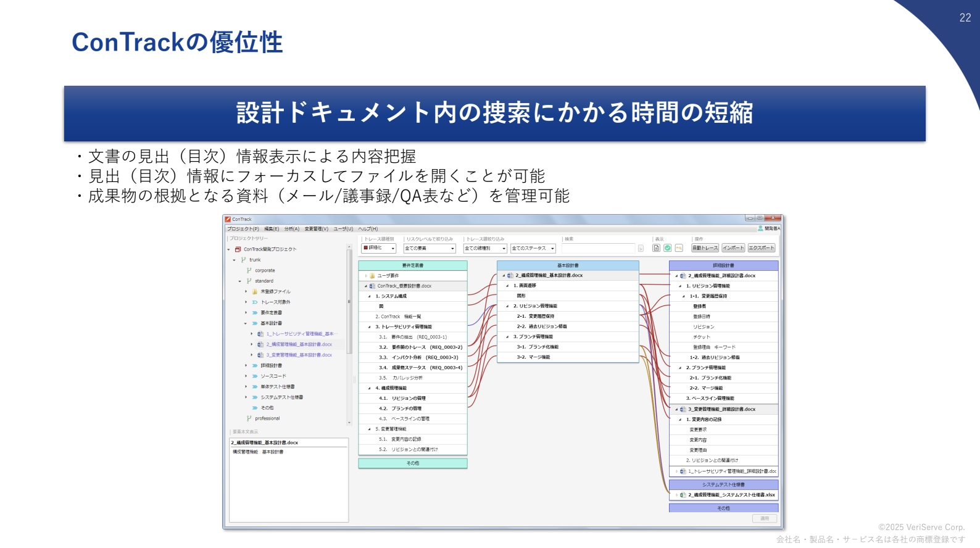Collapse the 基本設計書 node in project tree
Image resolution: width=980 pixels, height=548 pixels.
pos(246,323)
